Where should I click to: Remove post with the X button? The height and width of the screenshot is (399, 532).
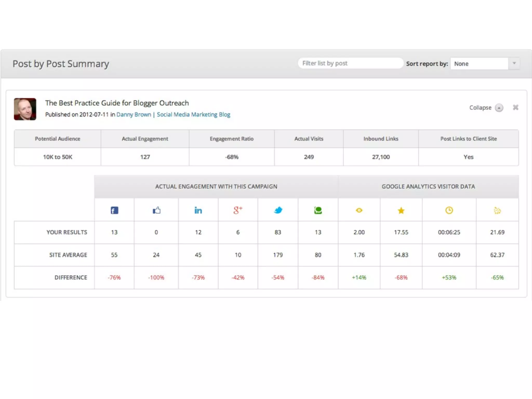tap(515, 107)
